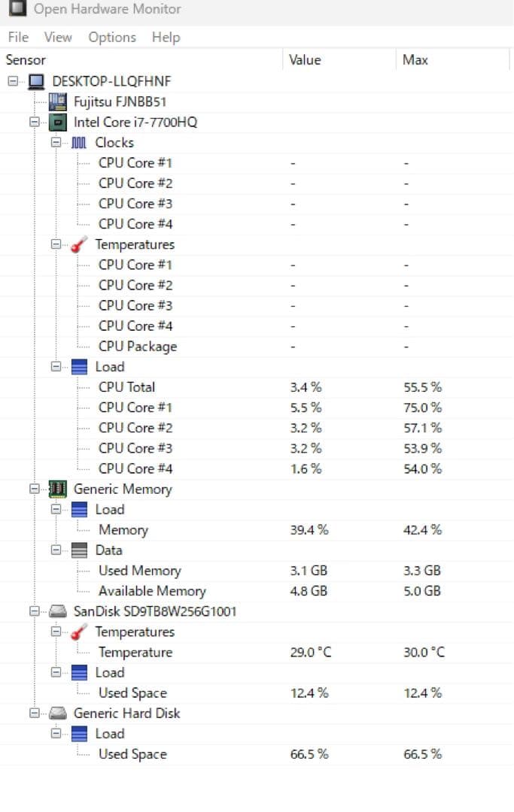Select the Intel Core i7-7700HQ CPU icon
The width and height of the screenshot is (514, 812).
pyautogui.click(x=55, y=122)
